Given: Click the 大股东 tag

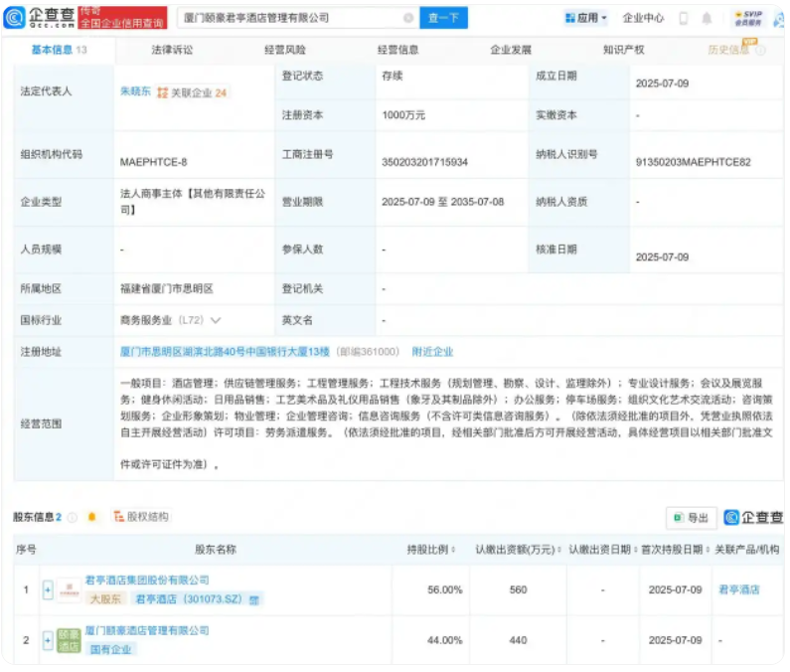Looking at the screenshot, I should pyautogui.click(x=105, y=599).
